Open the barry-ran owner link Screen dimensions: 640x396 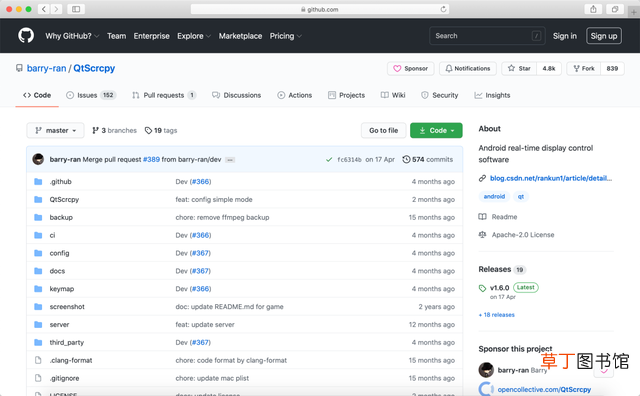click(x=47, y=68)
